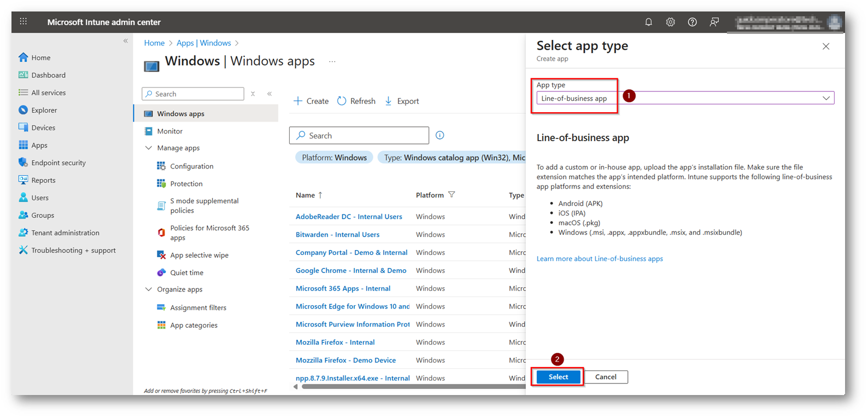Open S mode supplemental policies
The width and height of the screenshot is (868, 418).
[204, 205]
